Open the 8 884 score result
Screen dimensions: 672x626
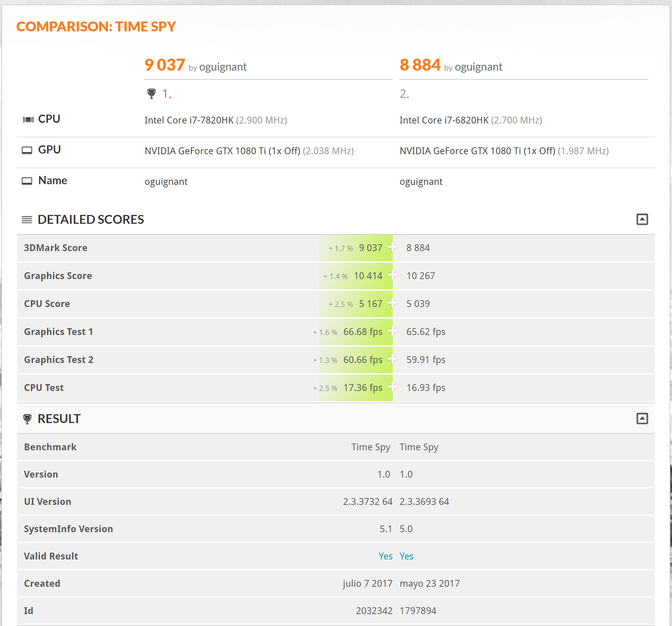coord(420,65)
